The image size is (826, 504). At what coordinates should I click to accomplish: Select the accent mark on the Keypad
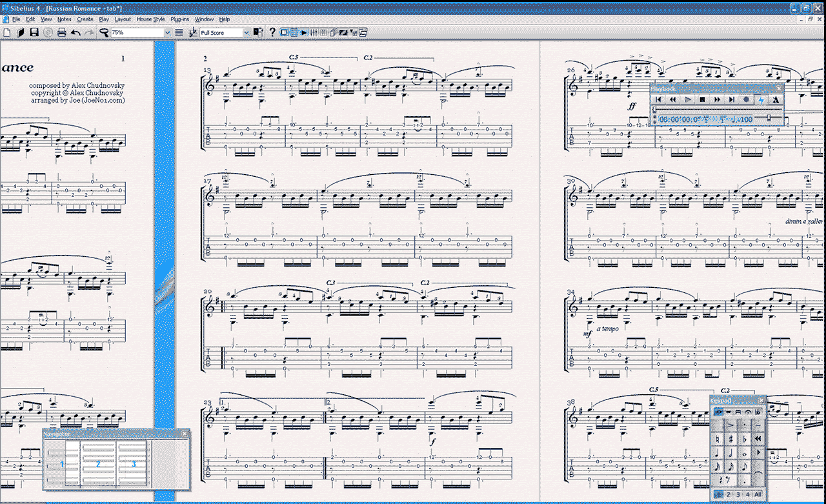click(731, 425)
